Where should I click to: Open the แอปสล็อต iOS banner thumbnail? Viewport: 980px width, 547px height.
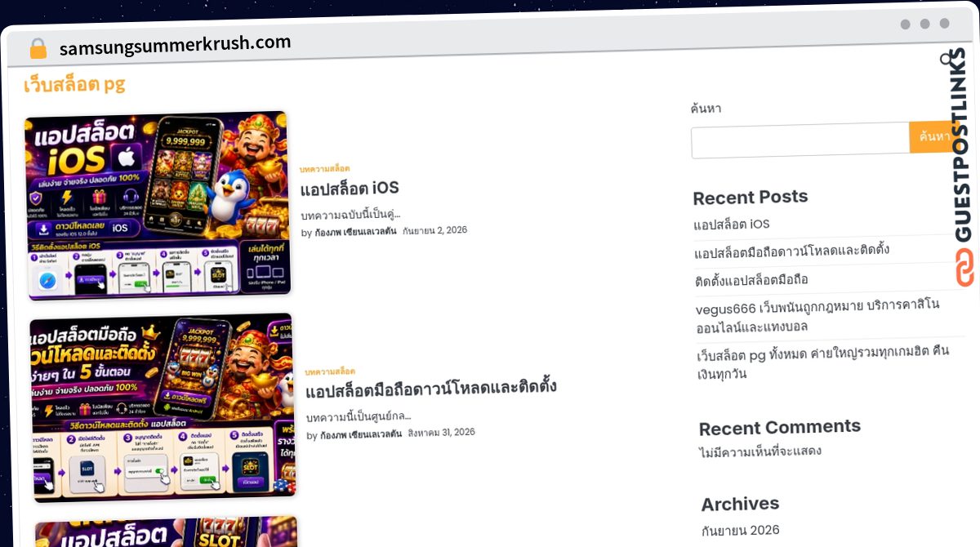(158, 206)
